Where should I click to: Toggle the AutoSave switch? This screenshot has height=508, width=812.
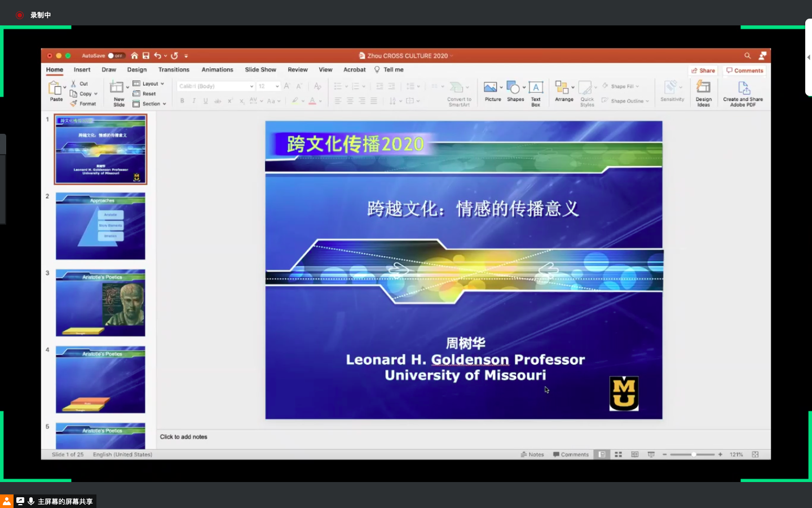tap(116, 56)
